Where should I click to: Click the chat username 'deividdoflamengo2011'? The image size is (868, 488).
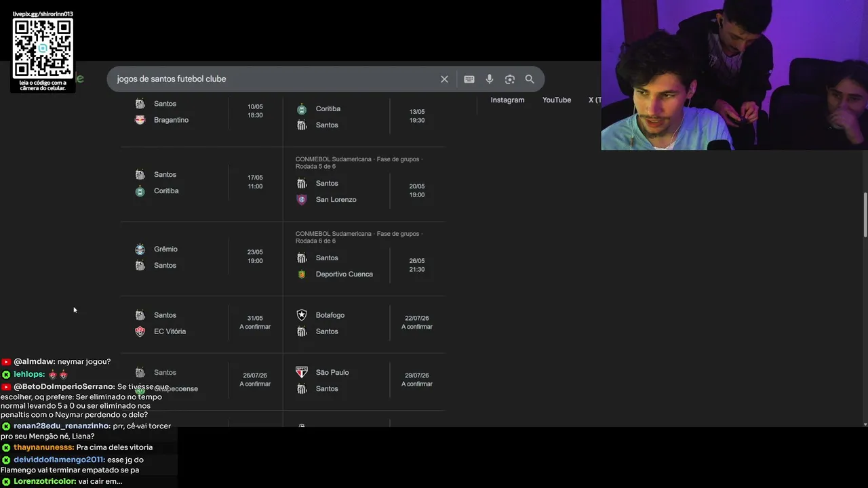(x=59, y=460)
